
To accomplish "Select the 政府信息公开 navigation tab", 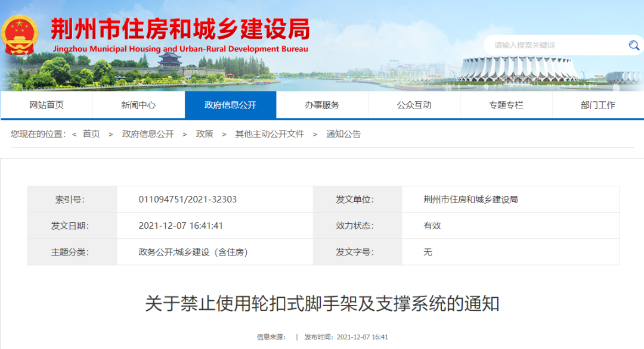I will [x=230, y=105].
